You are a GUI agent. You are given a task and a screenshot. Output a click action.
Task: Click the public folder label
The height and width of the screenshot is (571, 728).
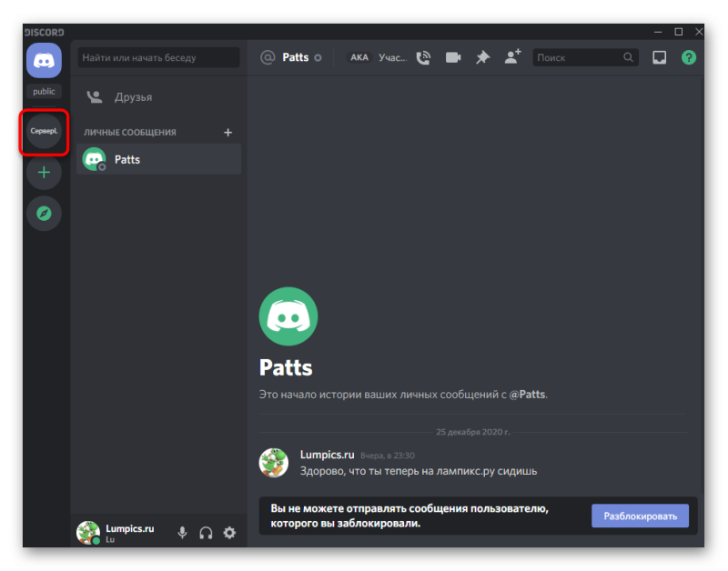[x=44, y=92]
